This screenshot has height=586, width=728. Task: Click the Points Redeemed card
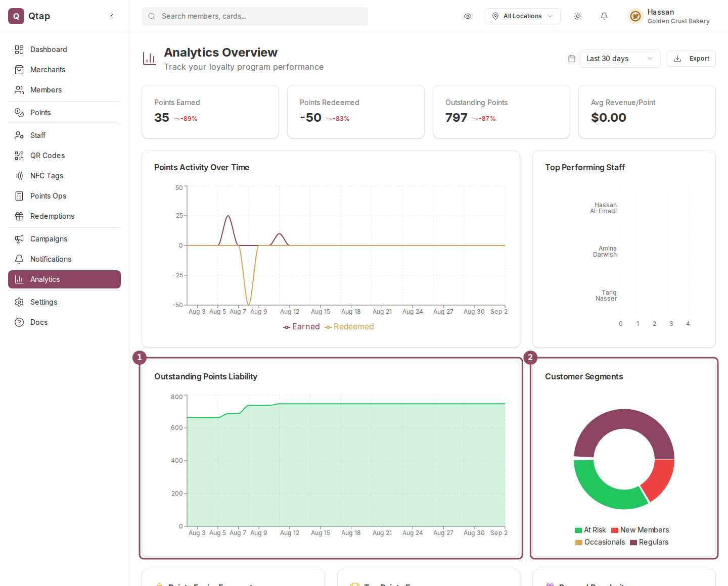pos(356,112)
